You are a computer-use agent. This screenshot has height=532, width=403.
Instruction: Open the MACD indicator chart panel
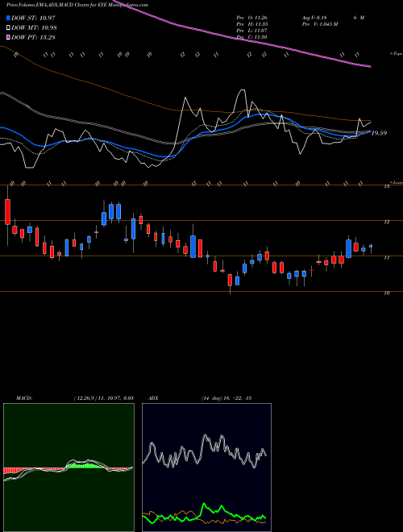click(x=69, y=468)
